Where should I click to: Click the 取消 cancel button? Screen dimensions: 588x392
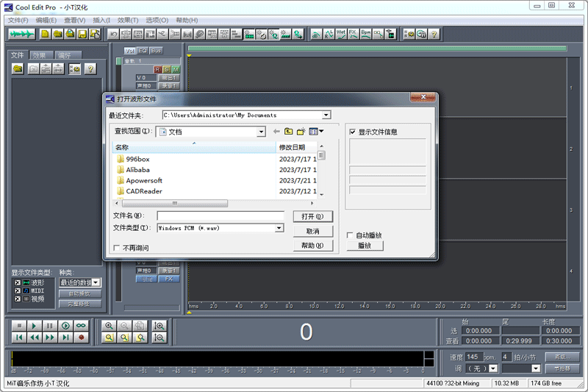click(313, 231)
